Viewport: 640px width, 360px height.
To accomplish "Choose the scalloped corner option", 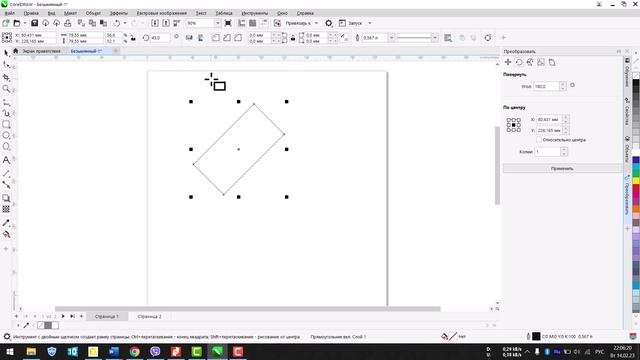I will click(x=227, y=38).
